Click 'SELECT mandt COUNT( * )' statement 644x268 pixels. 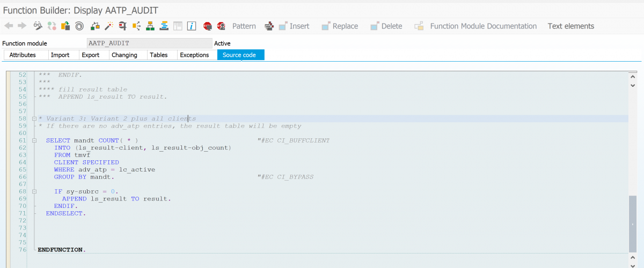click(x=92, y=140)
